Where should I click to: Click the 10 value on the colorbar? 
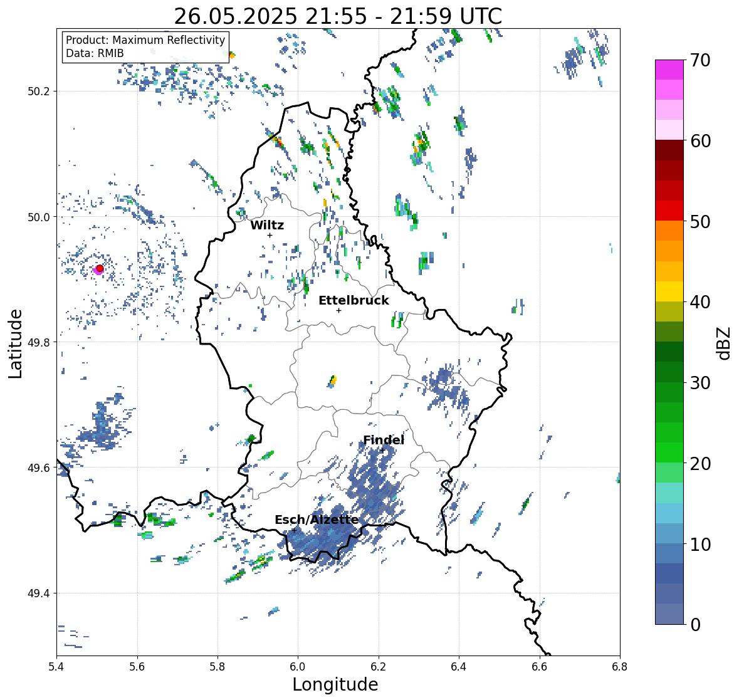click(x=700, y=545)
